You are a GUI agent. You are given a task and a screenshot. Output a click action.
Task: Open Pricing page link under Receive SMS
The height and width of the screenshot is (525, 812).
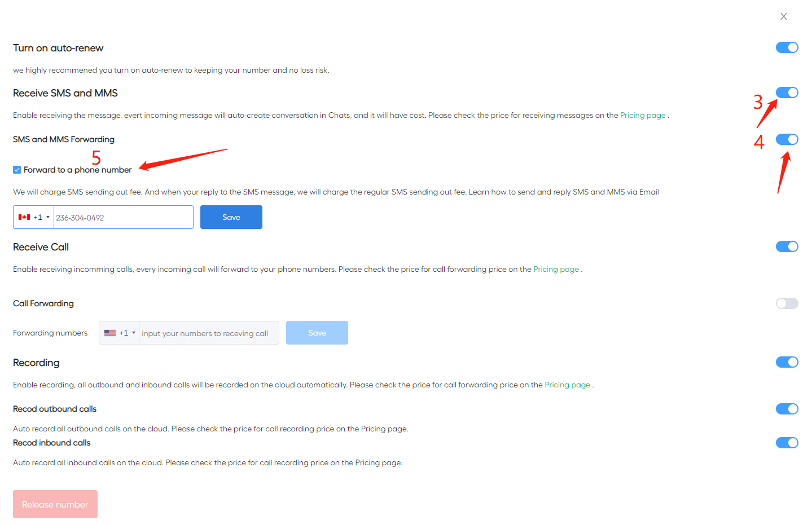coord(643,115)
